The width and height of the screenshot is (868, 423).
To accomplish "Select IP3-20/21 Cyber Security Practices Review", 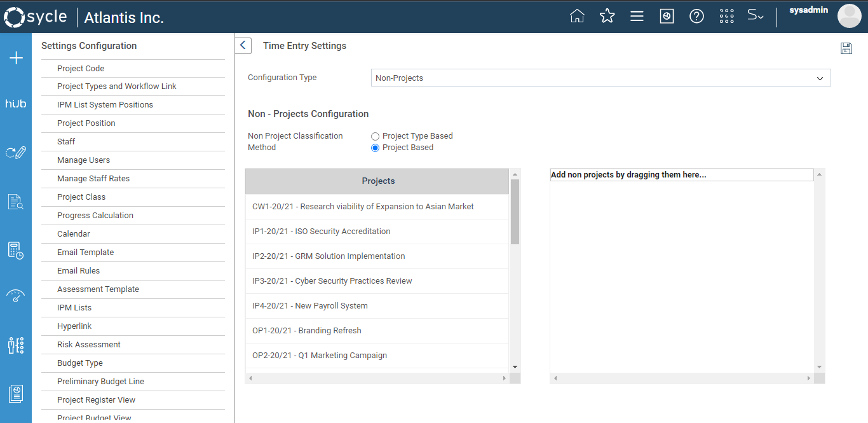I will click(377, 281).
